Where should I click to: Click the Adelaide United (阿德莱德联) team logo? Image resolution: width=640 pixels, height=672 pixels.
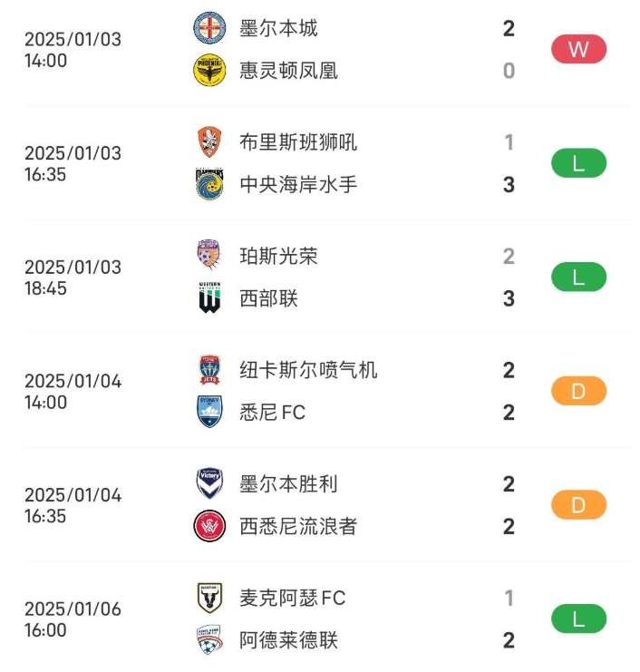pyautogui.click(x=209, y=640)
